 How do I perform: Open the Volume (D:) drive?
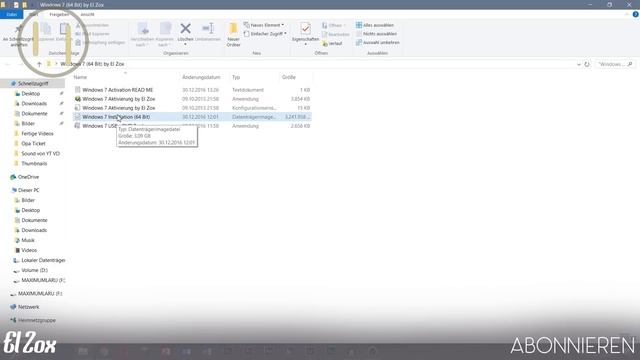pos(34,270)
